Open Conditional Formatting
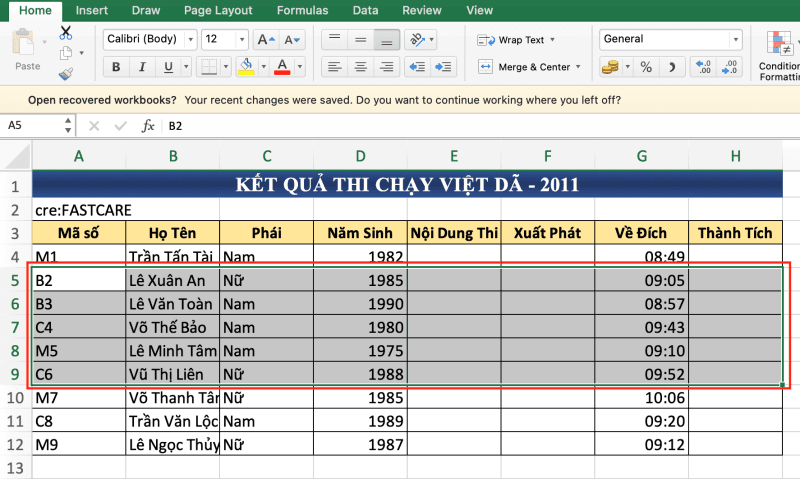Viewport: 800px width, 479px height. [x=779, y=55]
